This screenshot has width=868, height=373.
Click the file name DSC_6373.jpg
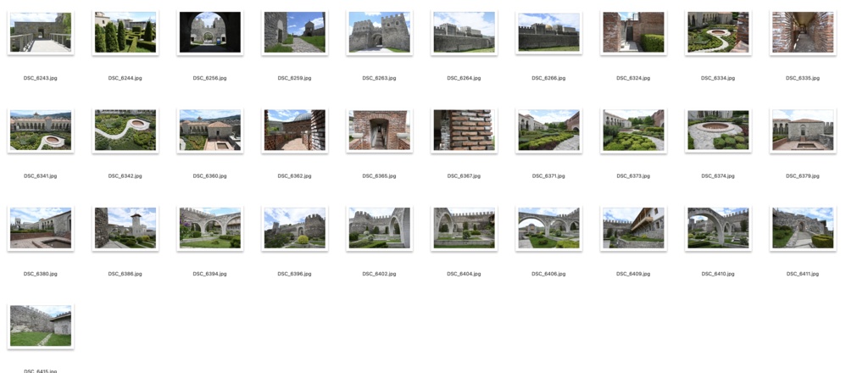point(633,176)
